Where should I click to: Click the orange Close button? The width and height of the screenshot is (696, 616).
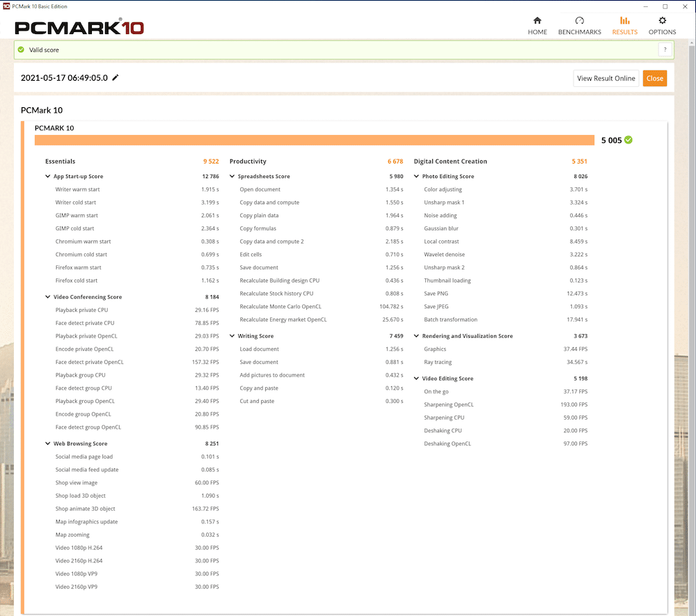[x=655, y=78]
